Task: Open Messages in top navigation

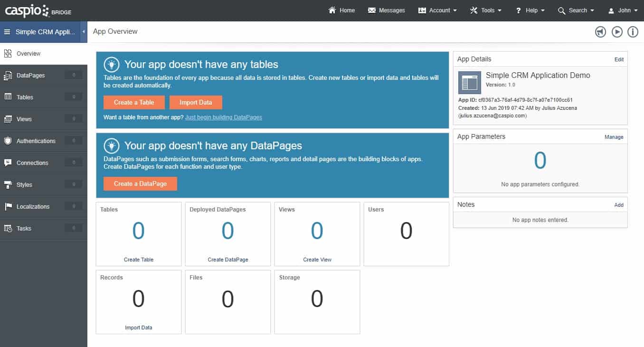Action: tap(386, 10)
